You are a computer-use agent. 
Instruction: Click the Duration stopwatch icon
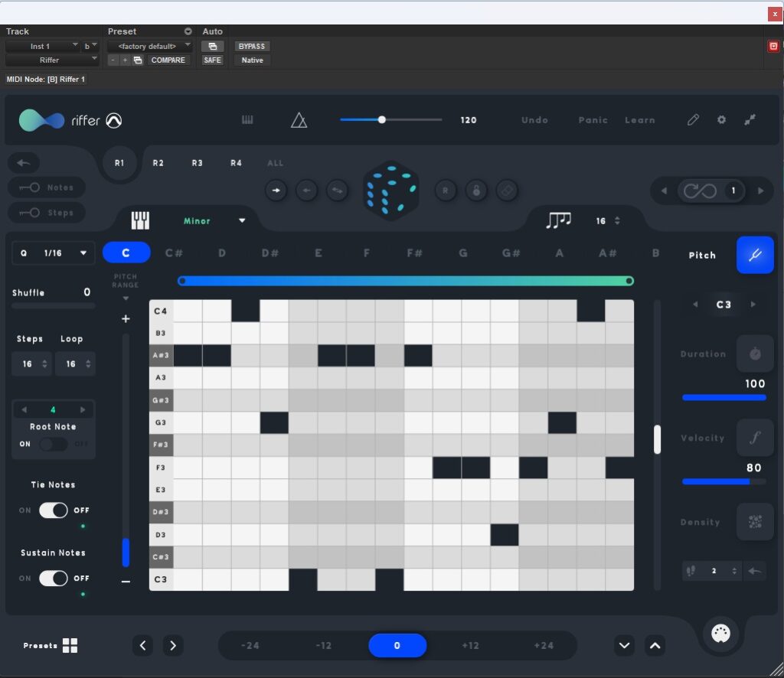pyautogui.click(x=755, y=354)
